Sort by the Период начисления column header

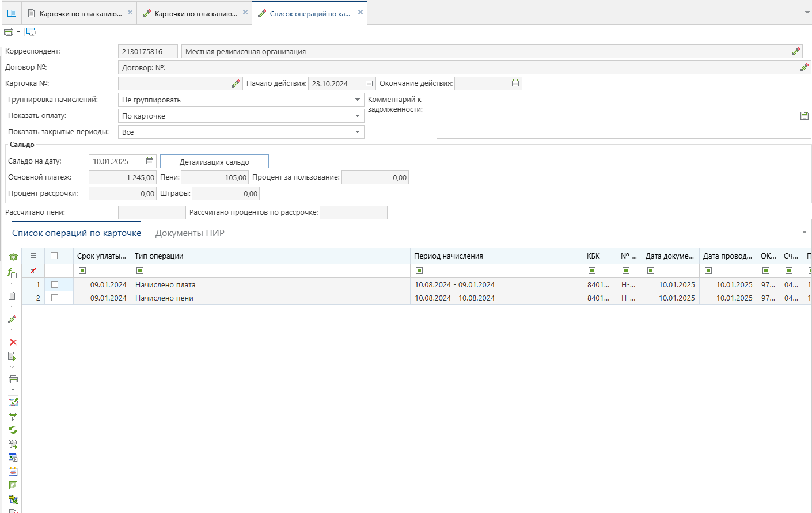[x=497, y=256]
